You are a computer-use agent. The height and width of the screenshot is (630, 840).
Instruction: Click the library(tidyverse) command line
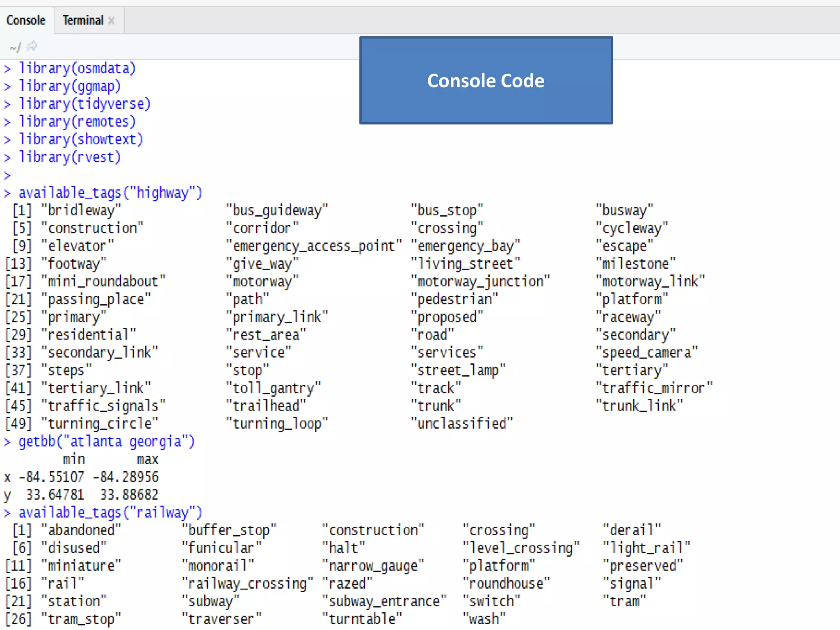[x=85, y=104]
